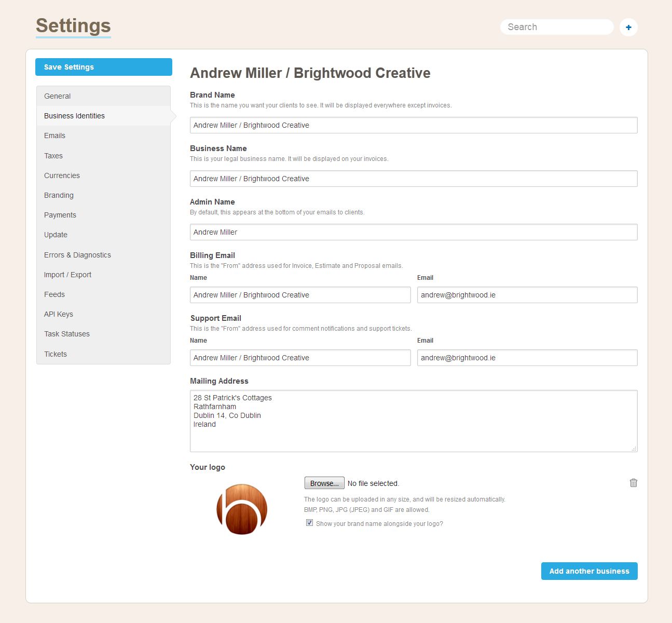Click the Billing Email label
This screenshot has height=623, width=672.
pos(212,255)
